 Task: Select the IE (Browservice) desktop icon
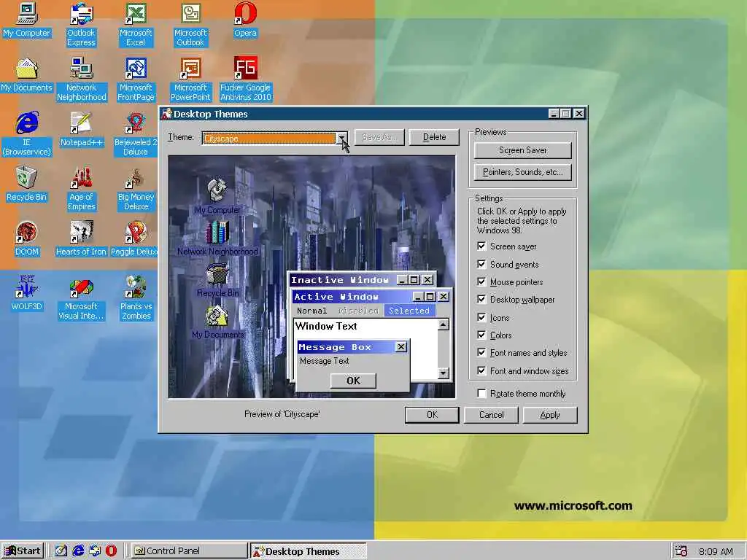[x=27, y=134]
